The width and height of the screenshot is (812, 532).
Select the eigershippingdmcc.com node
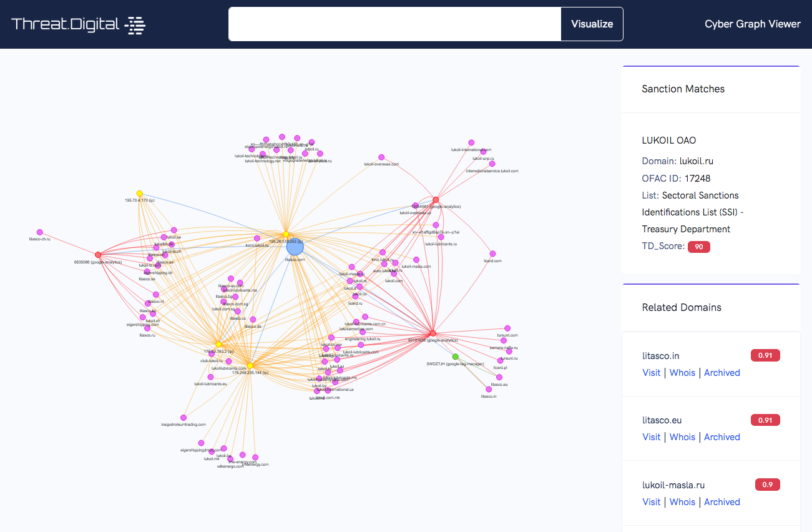pos(201,443)
